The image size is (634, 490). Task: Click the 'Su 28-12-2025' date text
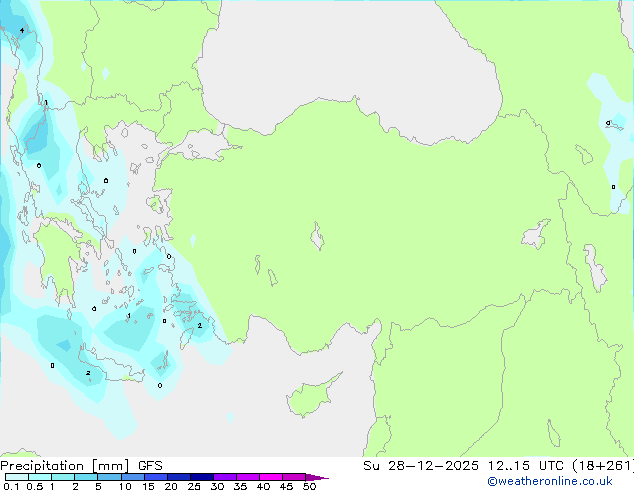pos(421,466)
